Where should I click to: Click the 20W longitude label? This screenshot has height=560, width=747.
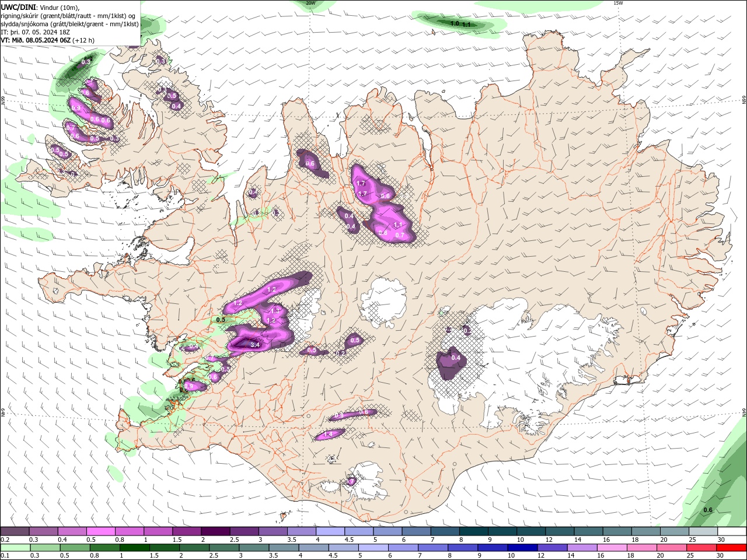pyautogui.click(x=310, y=3)
